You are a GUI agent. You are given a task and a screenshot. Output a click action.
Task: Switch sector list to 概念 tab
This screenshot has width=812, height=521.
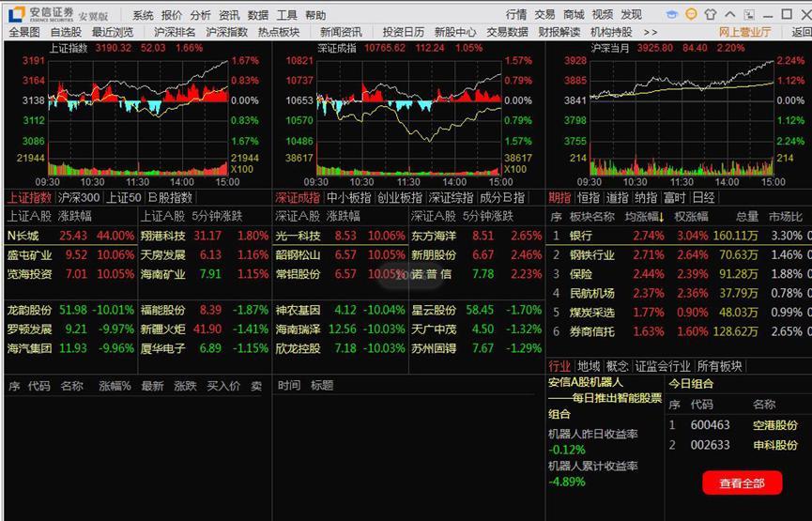point(617,366)
